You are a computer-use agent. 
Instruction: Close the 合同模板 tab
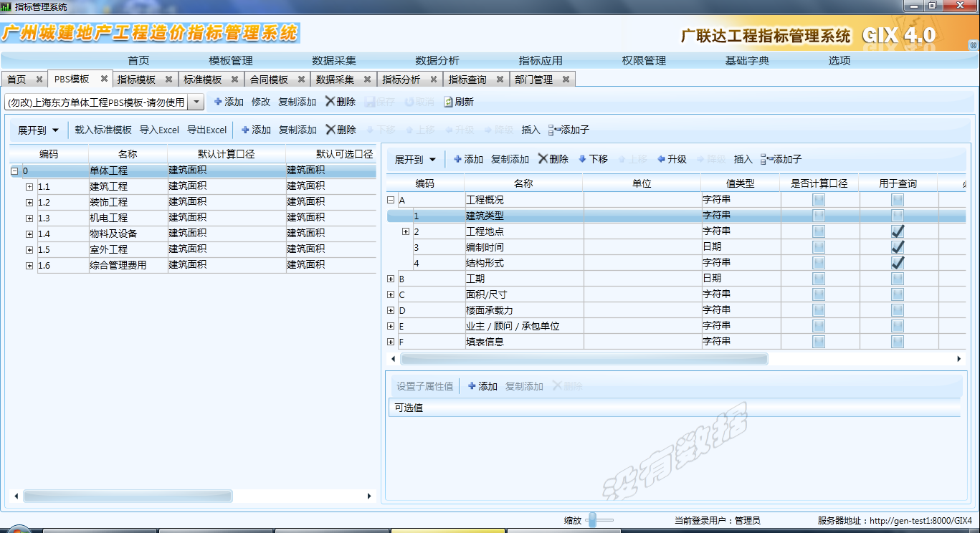(302, 80)
